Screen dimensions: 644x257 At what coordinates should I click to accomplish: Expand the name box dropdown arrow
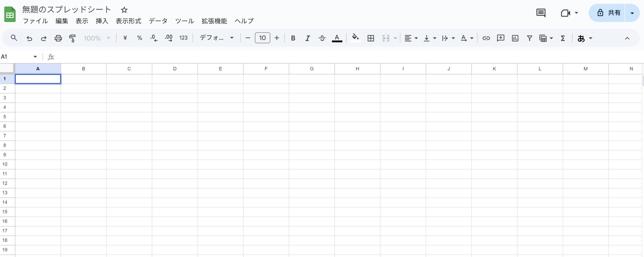(x=35, y=57)
